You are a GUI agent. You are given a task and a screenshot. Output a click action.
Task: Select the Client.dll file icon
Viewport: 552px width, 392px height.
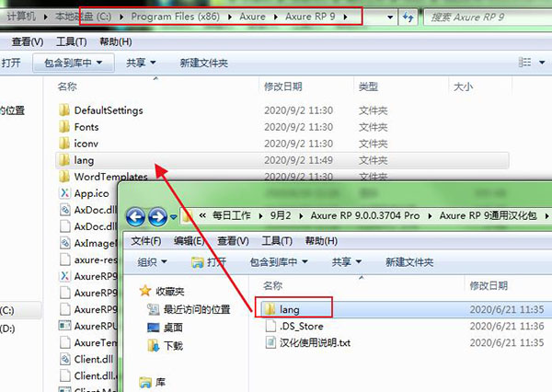[x=64, y=359]
